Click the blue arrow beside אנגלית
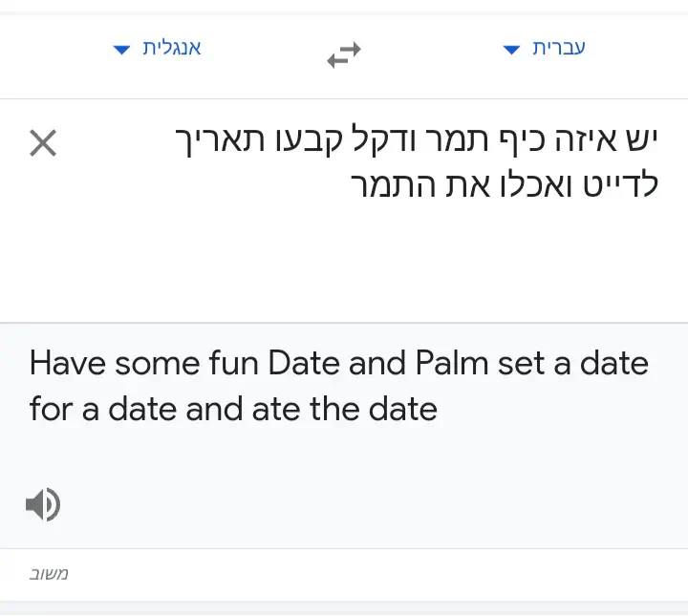Screen dimensions: 688x616 (121, 50)
